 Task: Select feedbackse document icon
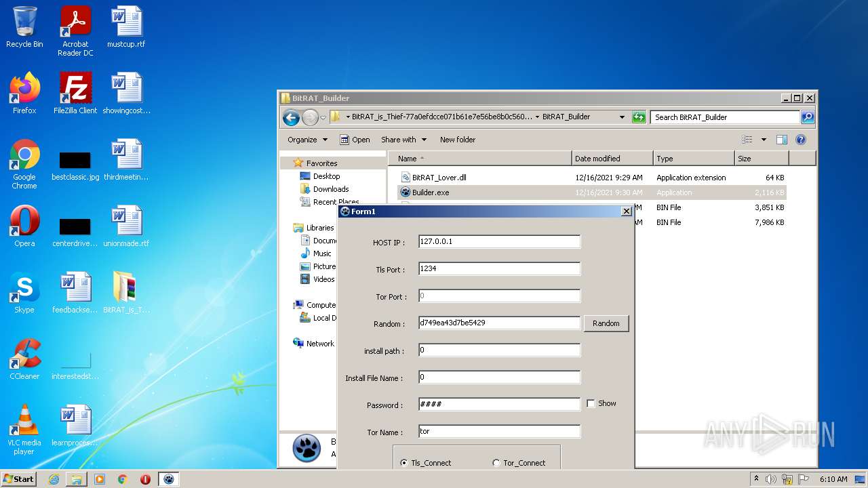click(x=75, y=293)
